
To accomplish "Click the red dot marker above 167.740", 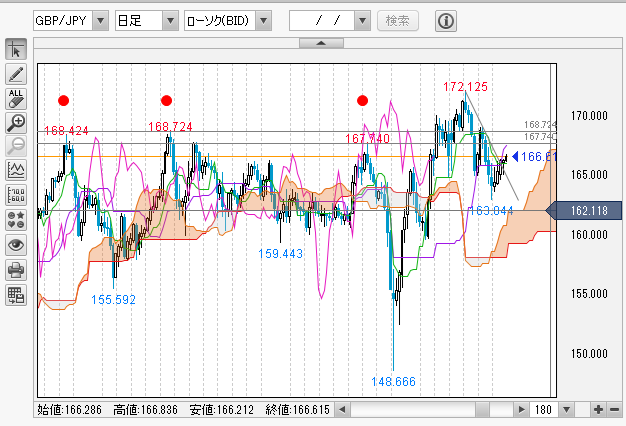I will (363, 101).
